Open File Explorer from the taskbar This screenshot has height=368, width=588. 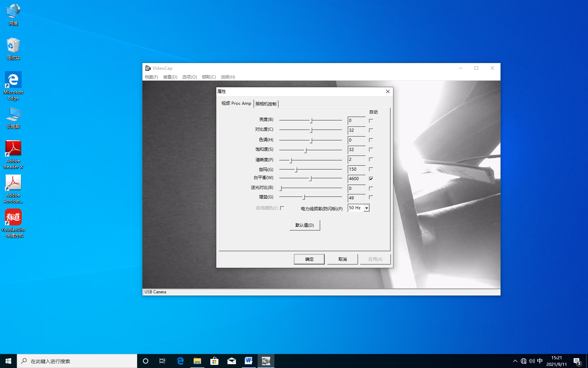197,361
